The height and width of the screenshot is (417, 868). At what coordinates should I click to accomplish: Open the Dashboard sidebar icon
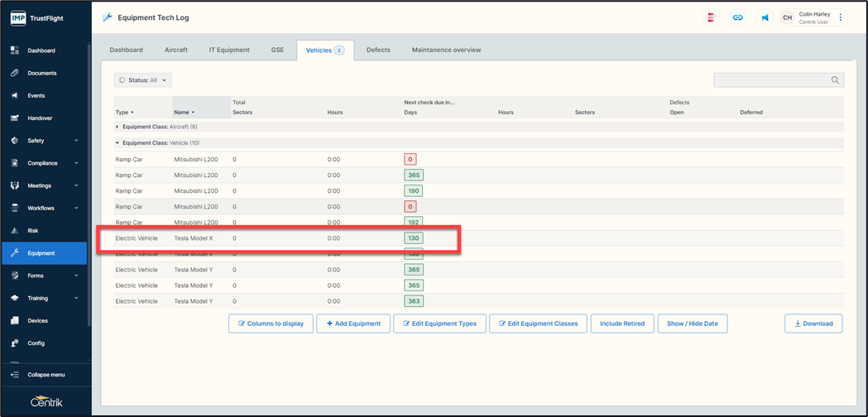pyautogui.click(x=15, y=50)
